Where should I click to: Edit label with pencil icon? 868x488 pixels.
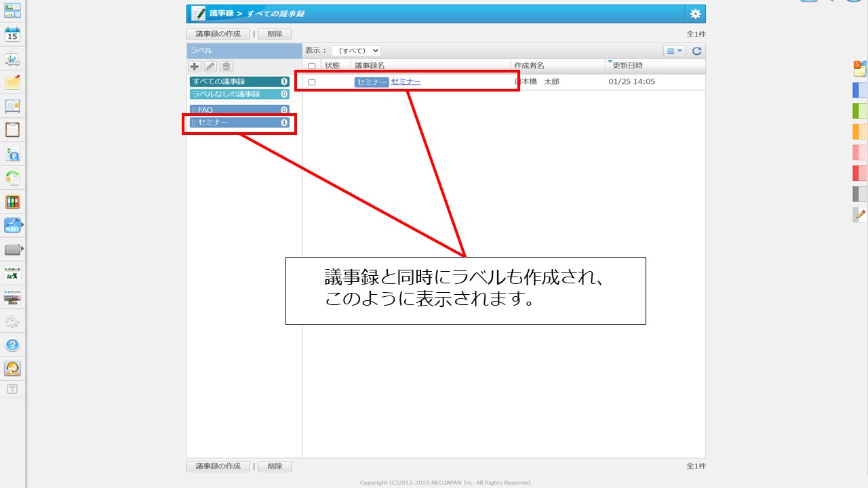click(210, 66)
